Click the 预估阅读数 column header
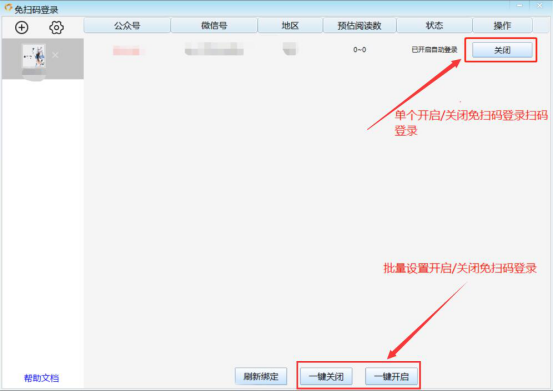553x391 pixels. (359, 25)
